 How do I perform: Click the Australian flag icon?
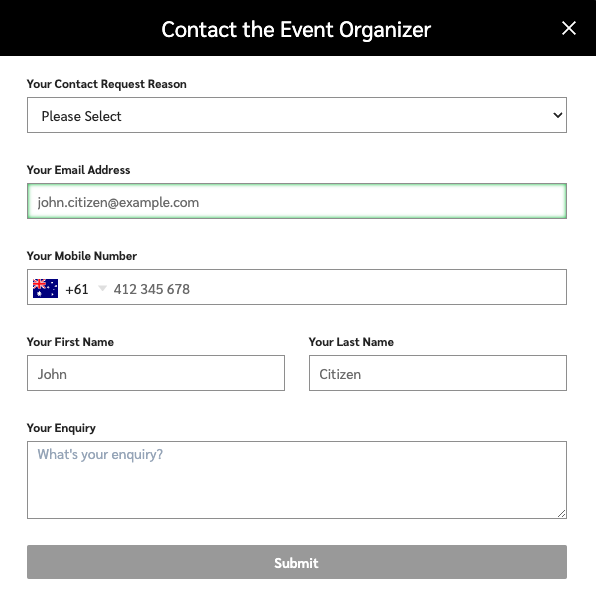45,288
